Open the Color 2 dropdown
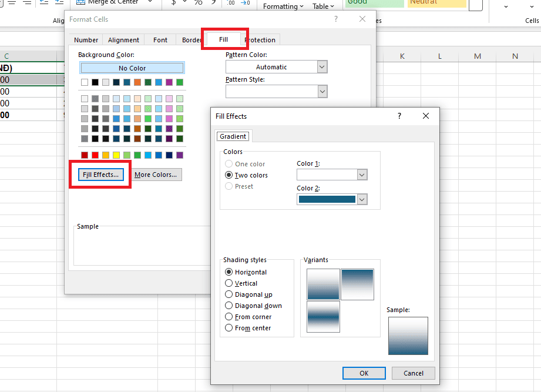Screen dimensions: 541x392 362,199
